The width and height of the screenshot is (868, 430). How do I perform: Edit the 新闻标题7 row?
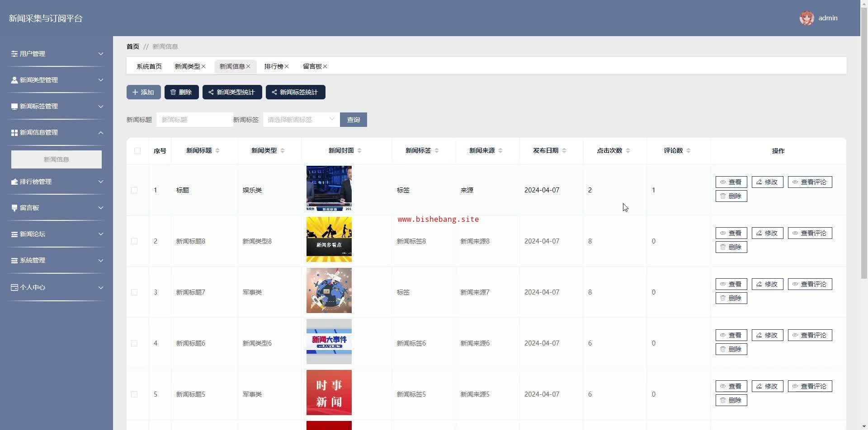(x=768, y=284)
